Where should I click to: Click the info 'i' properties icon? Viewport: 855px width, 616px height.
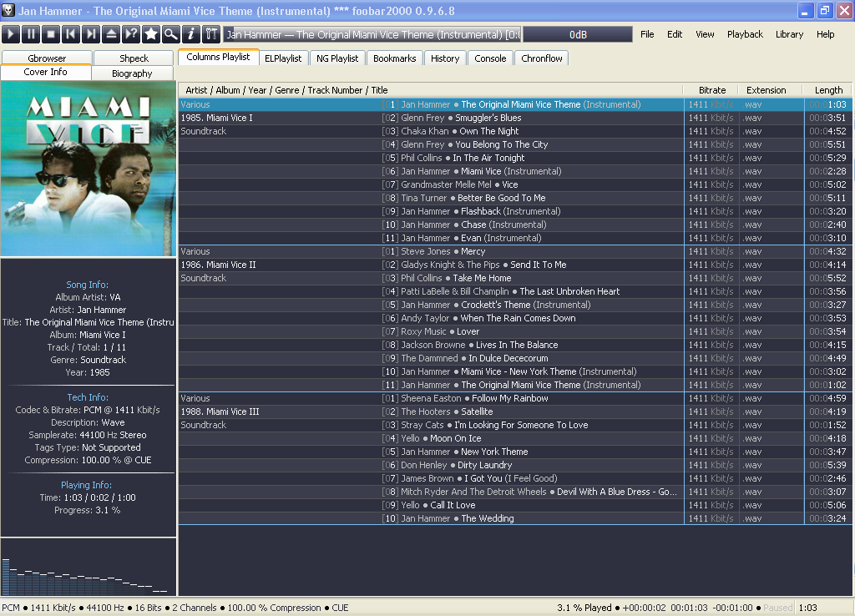click(x=191, y=34)
